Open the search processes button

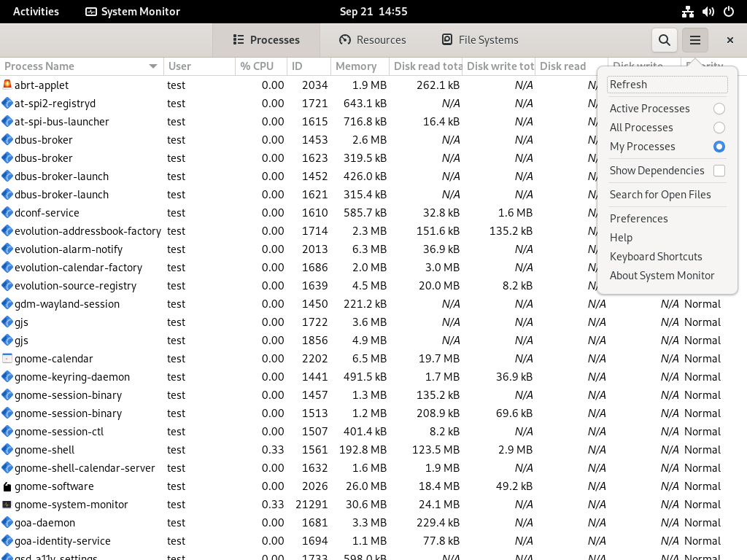click(664, 40)
